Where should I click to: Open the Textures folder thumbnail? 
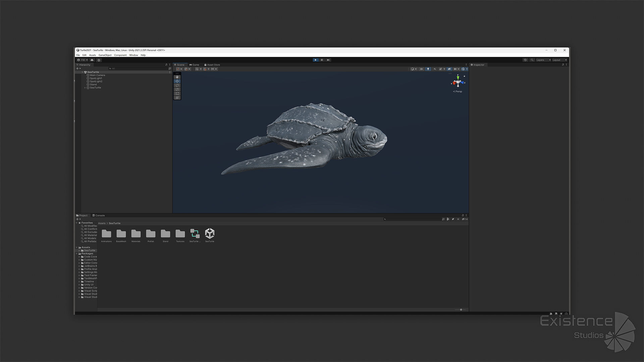(x=180, y=234)
